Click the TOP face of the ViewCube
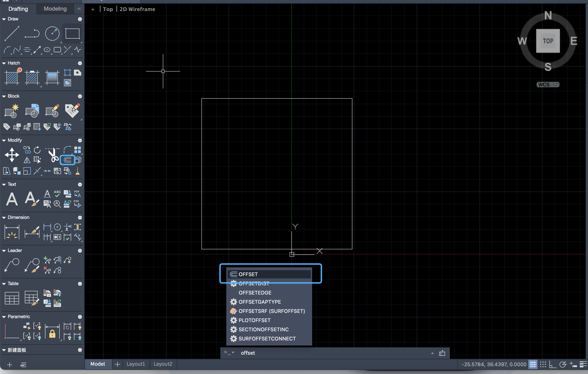588x374 pixels. click(x=548, y=41)
